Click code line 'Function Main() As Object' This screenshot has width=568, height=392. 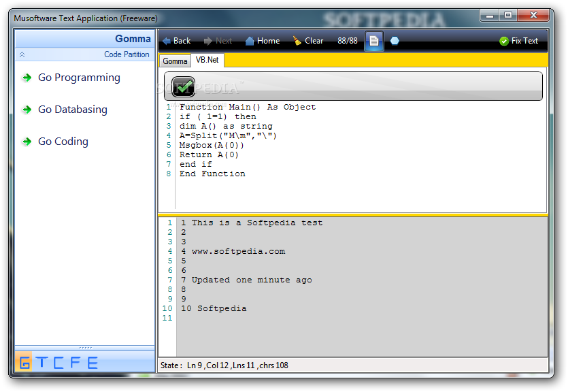[x=248, y=107]
